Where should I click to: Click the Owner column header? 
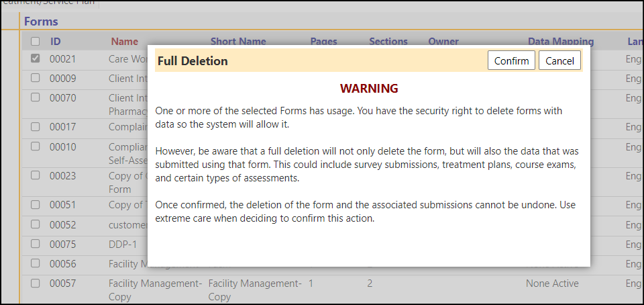point(443,41)
